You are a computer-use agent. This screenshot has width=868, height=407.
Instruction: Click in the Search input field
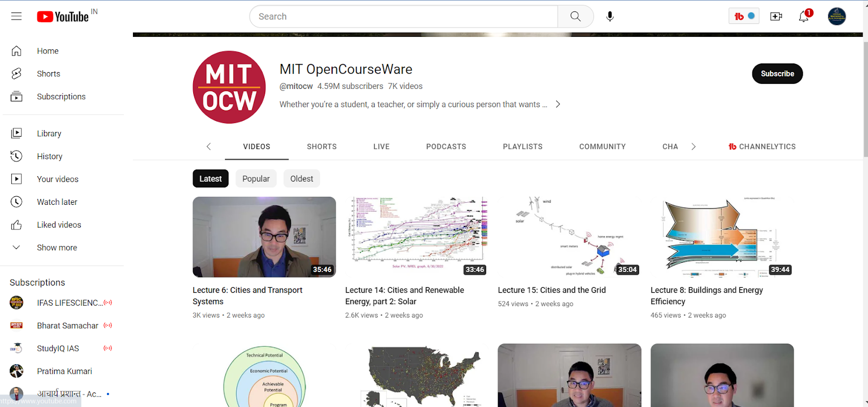click(x=404, y=16)
